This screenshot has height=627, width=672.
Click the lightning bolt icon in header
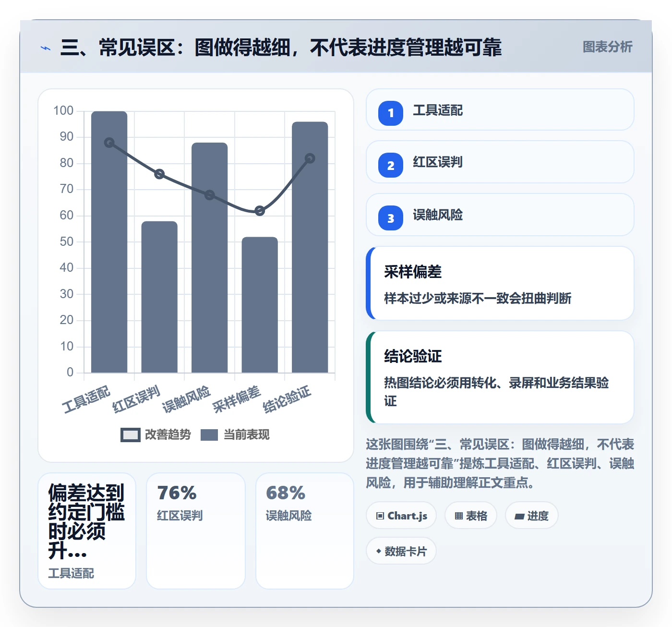(x=46, y=48)
